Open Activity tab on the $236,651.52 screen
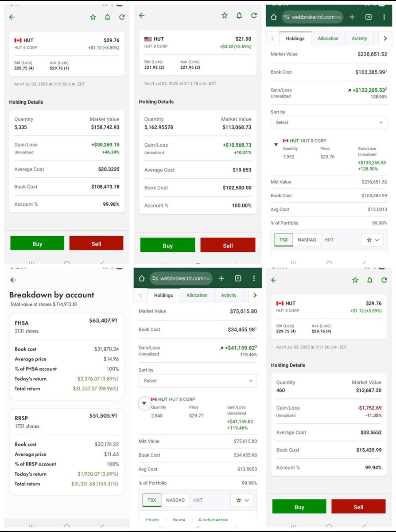396x532 pixels. tap(359, 39)
